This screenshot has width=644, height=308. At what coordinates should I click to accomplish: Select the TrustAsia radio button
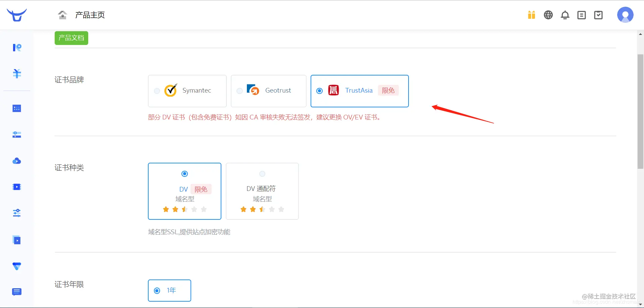coord(320,91)
